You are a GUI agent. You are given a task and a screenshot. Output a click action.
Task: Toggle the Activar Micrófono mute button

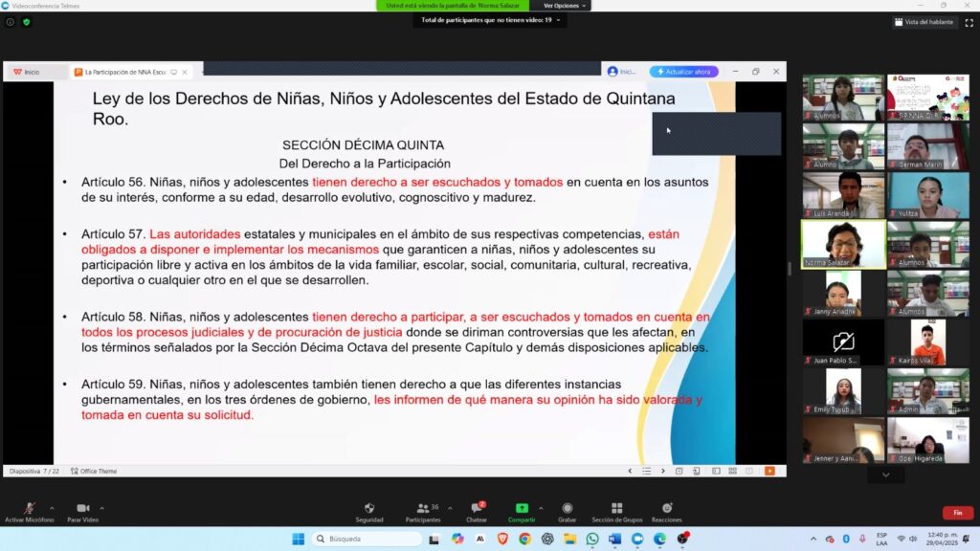[27, 512]
